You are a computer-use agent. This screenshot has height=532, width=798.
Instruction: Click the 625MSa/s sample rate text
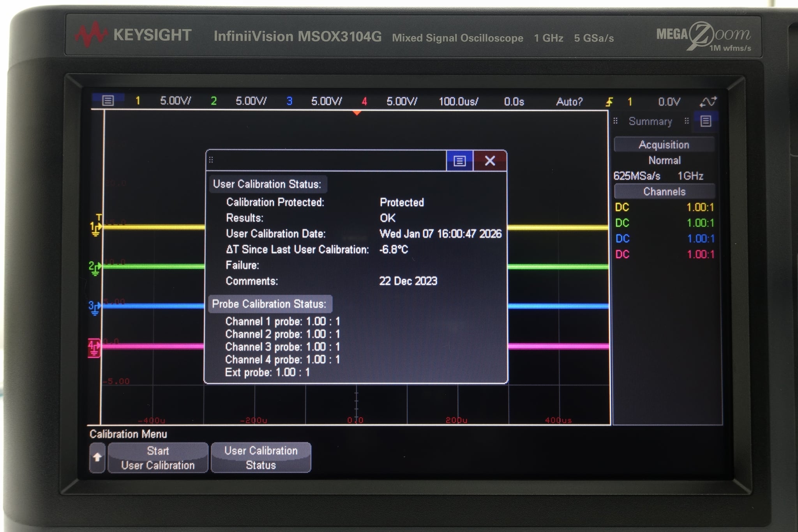pyautogui.click(x=637, y=176)
